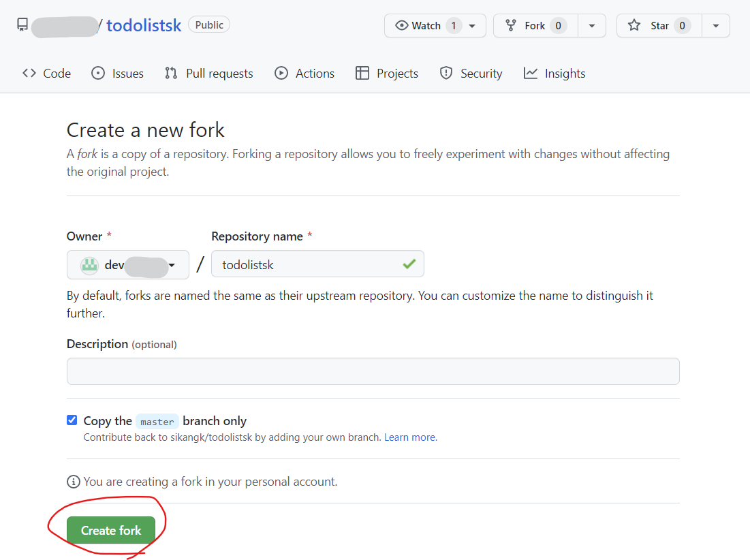
Task: Expand the Star lists dropdown arrow
Action: 716,26
